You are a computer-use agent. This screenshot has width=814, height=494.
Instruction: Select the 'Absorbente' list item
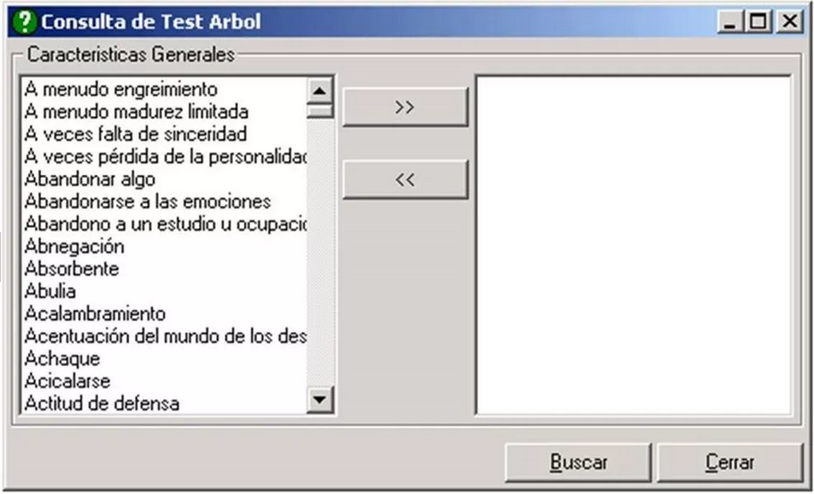pos(72,269)
